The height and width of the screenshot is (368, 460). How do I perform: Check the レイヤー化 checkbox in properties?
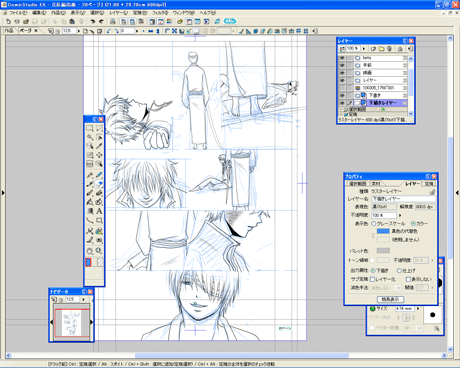[372, 279]
